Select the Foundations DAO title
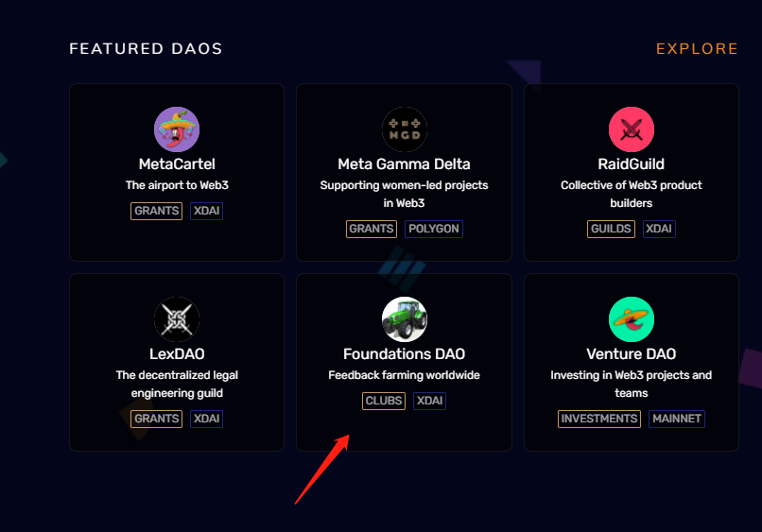The image size is (762, 532). [405, 354]
